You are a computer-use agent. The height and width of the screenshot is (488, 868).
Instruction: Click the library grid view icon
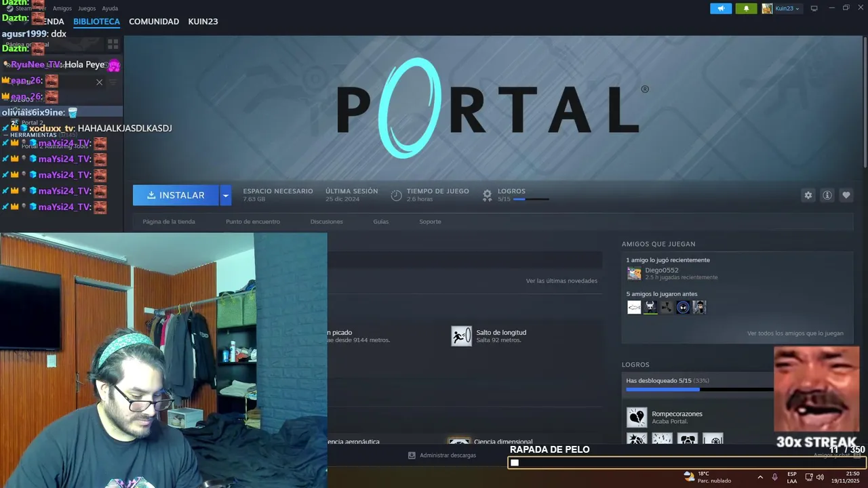pyautogui.click(x=113, y=44)
